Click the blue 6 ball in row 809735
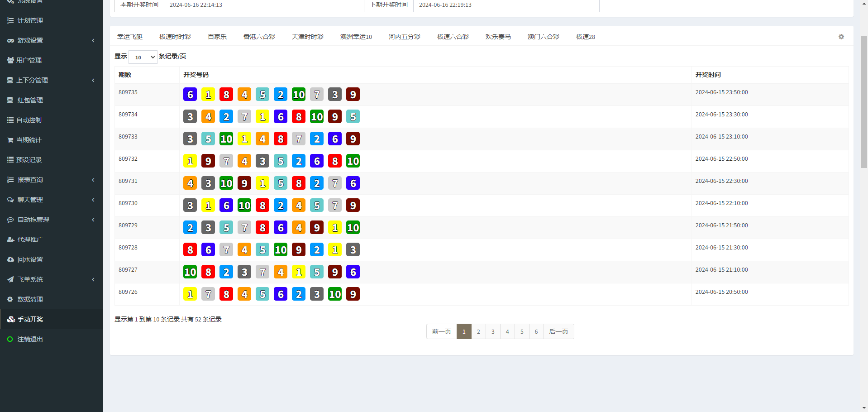 click(190, 94)
